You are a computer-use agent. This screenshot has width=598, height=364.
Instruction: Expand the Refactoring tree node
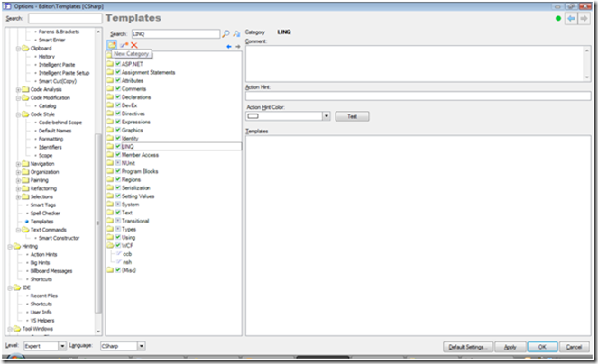point(18,188)
